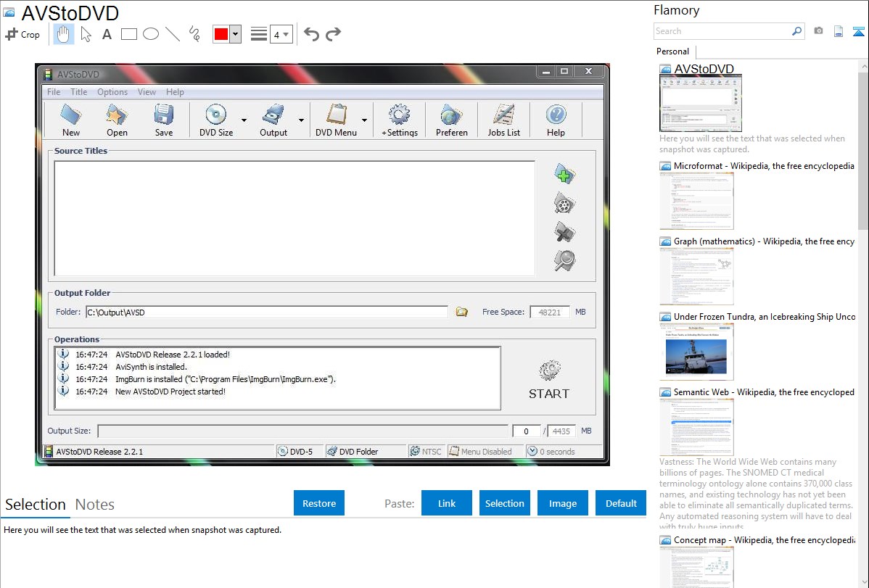The image size is (869, 588).
Task: Select the rectangle shape tool
Action: pos(128,34)
